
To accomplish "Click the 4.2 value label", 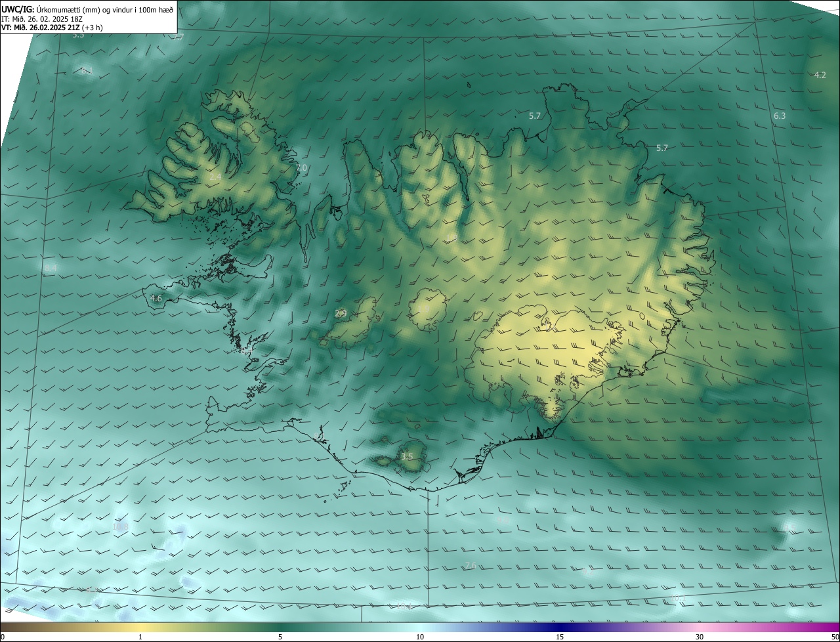I will (x=820, y=75).
